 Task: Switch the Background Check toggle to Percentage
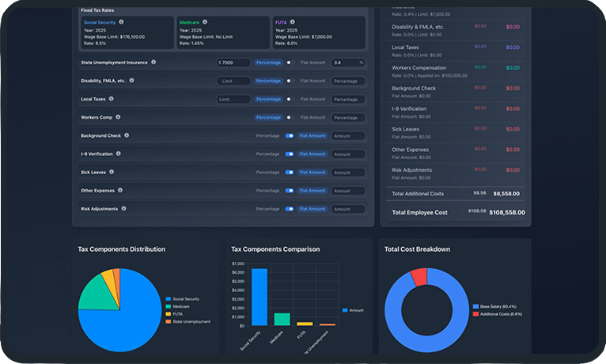(289, 135)
